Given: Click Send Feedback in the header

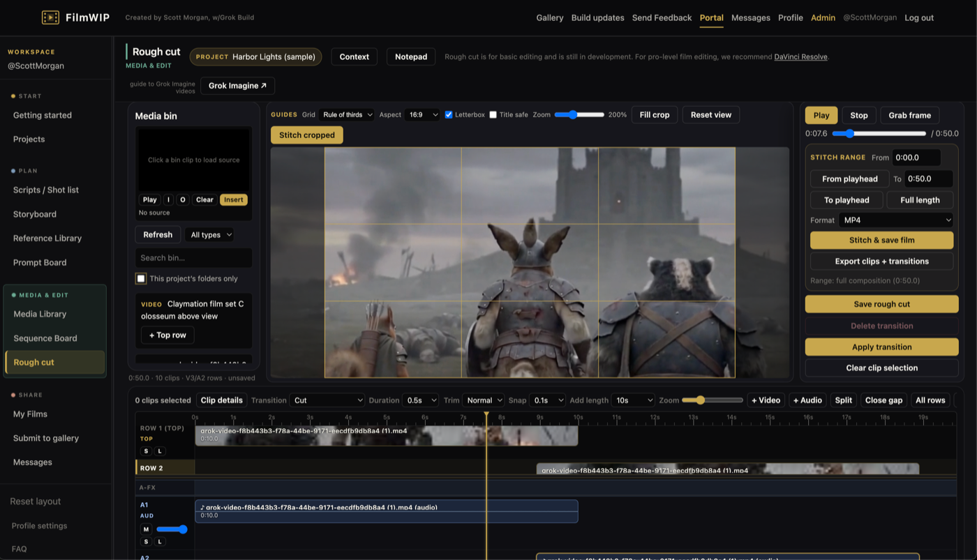Looking at the screenshot, I should pos(662,17).
